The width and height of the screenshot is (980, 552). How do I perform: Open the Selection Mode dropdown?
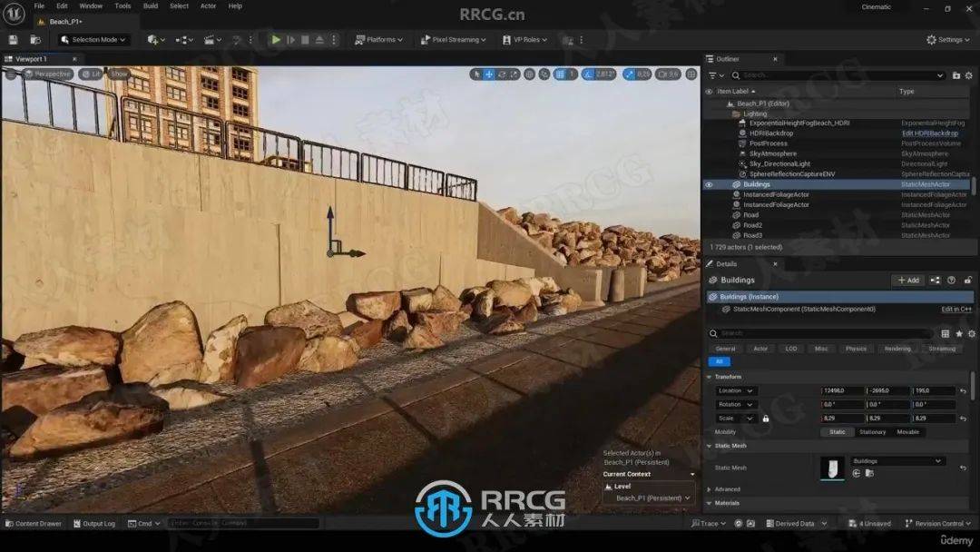pos(93,39)
